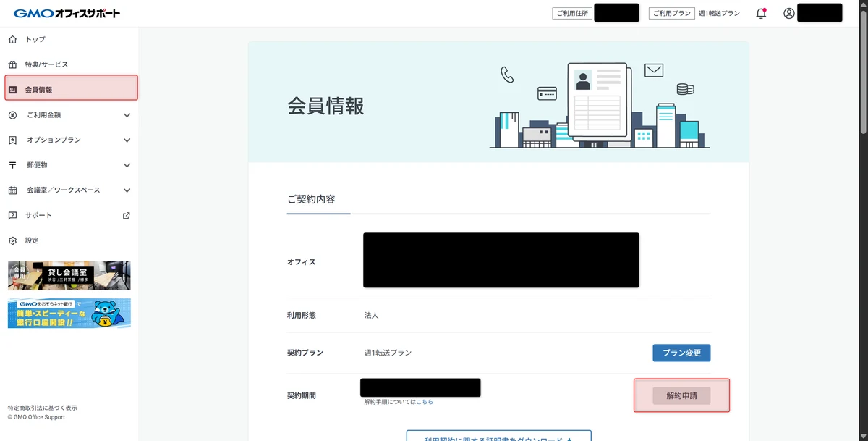The image size is (868, 441).
Task: Click the ID card icon beside 会員情報
Action: [12, 90]
